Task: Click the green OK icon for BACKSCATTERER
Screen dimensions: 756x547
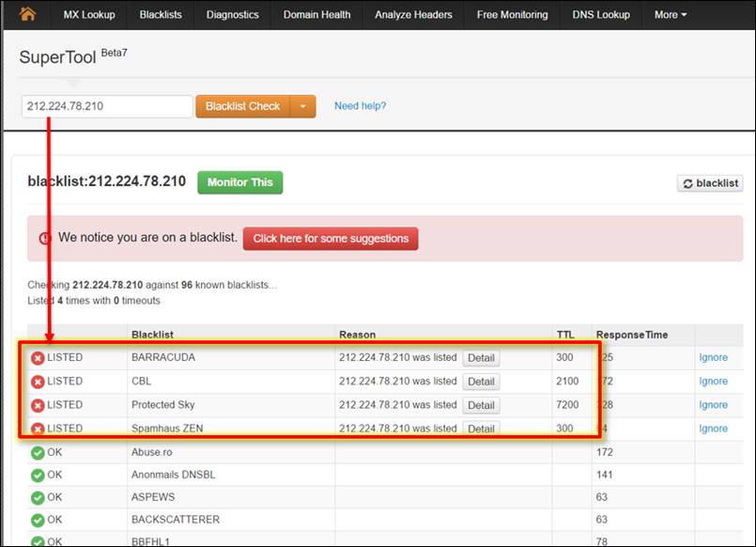Action: tap(38, 521)
